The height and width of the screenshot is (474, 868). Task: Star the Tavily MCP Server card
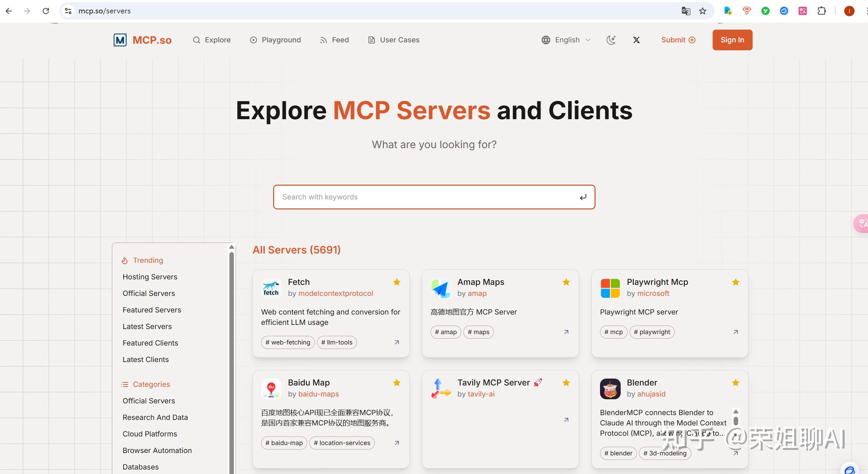pos(566,383)
